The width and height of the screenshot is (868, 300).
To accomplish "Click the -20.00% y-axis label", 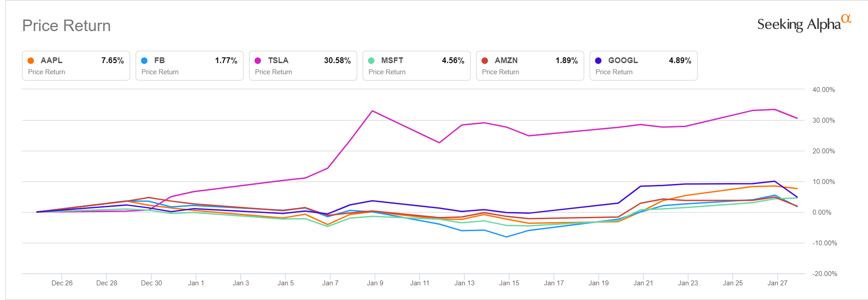I will pos(824,274).
